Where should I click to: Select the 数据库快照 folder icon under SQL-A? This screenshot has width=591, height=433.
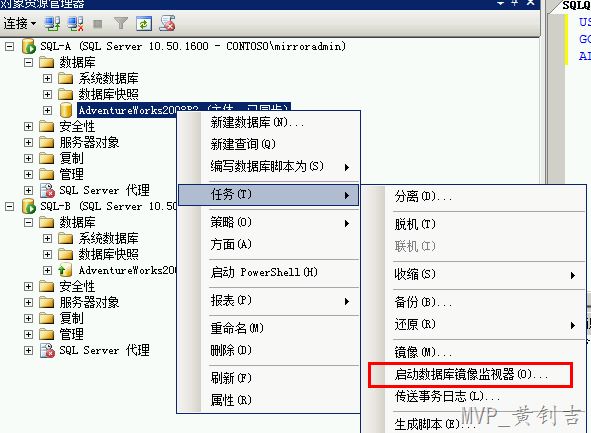(x=66, y=94)
